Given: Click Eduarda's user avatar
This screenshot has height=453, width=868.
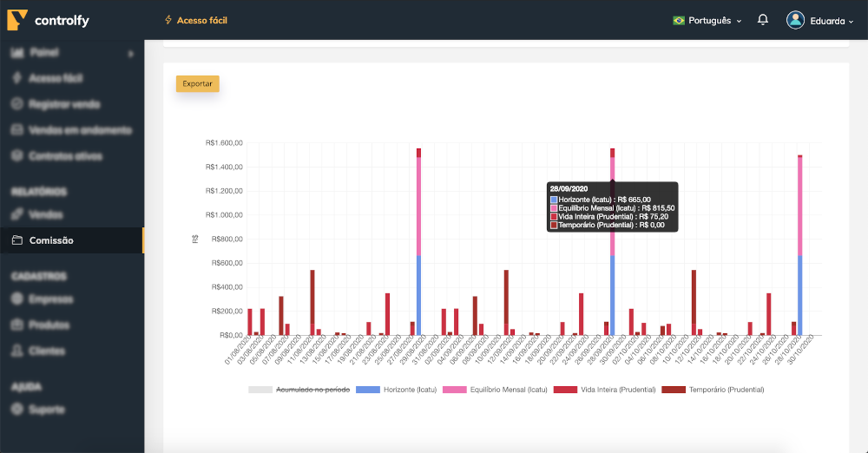Looking at the screenshot, I should [x=795, y=20].
